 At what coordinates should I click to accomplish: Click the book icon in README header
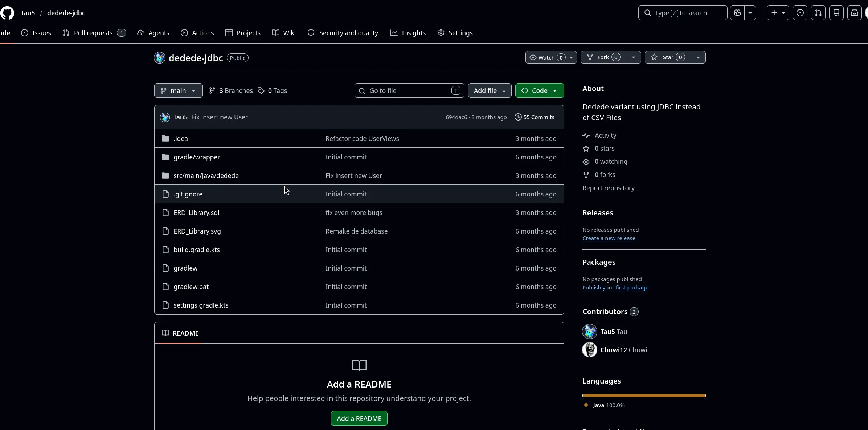click(x=165, y=333)
